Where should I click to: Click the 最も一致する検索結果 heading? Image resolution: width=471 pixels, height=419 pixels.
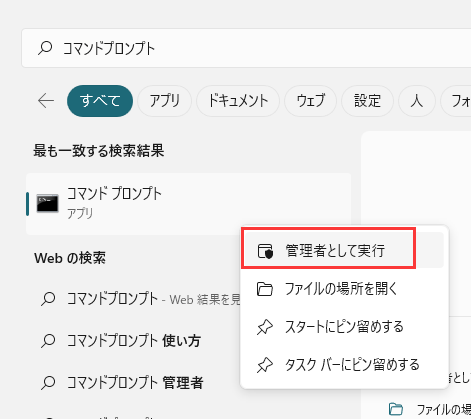(x=99, y=151)
